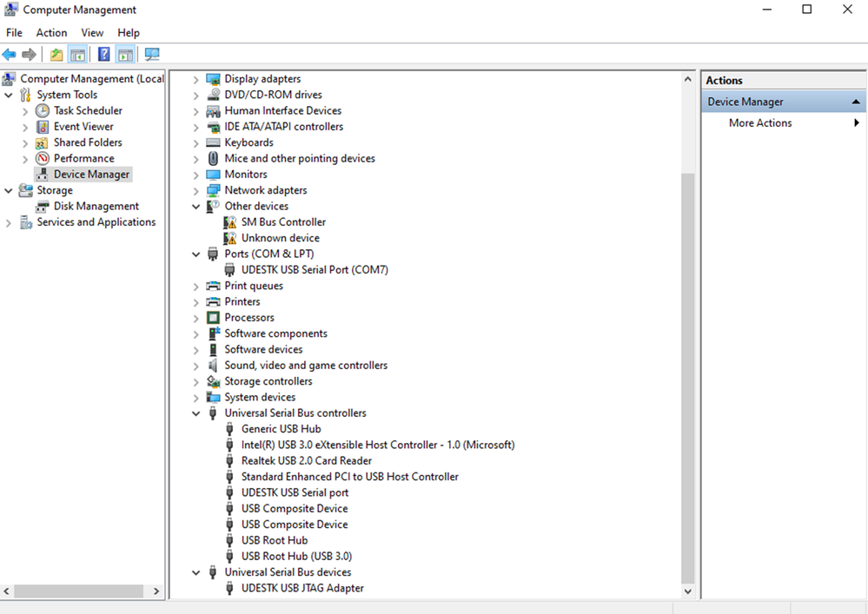The image size is (868, 614).
Task: Collapse the Other devices category
Action: (x=196, y=207)
